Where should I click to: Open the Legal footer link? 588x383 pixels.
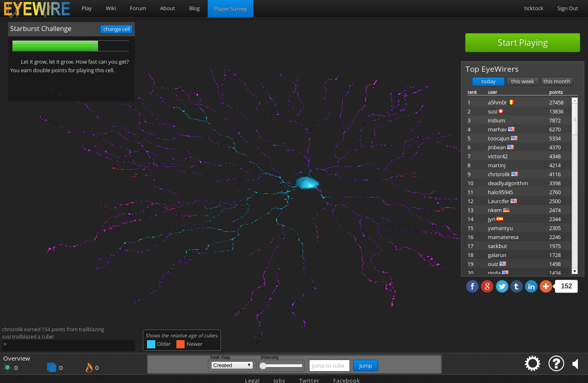point(252,380)
